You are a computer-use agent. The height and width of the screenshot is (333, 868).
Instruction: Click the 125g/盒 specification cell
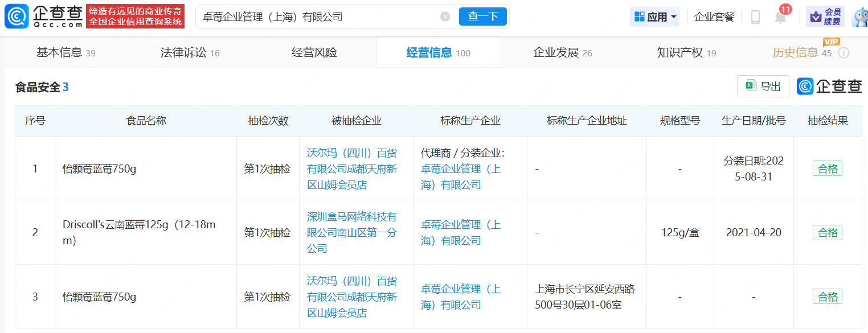coord(680,232)
